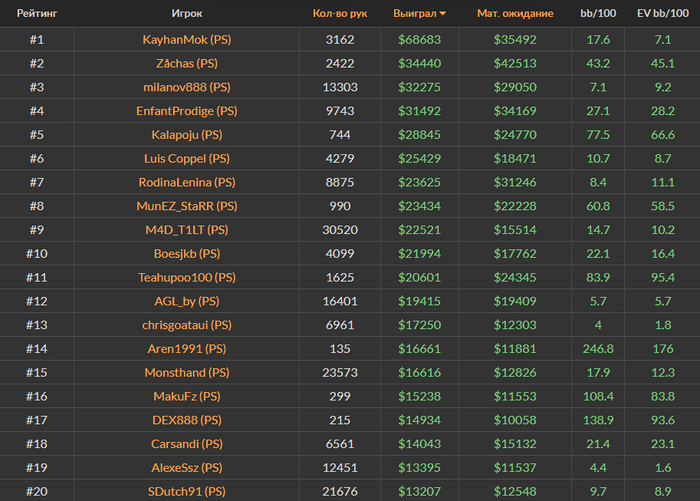Image resolution: width=700 pixels, height=501 pixels.
Task: Click MunEZ_StaRR (PS) player name
Action: (187, 206)
